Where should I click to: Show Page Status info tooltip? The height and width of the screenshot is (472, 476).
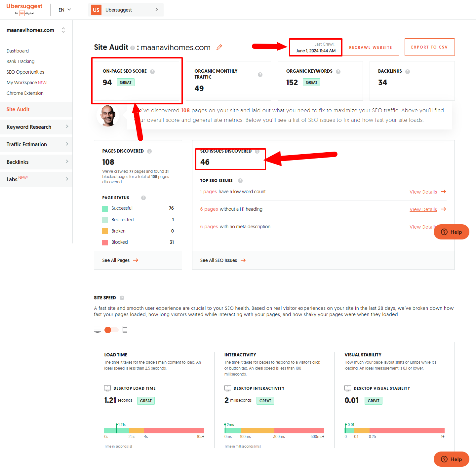[x=143, y=198]
